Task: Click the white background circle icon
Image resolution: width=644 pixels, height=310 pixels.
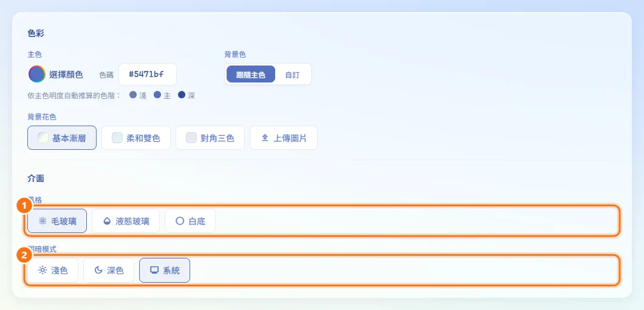Action: coord(179,221)
